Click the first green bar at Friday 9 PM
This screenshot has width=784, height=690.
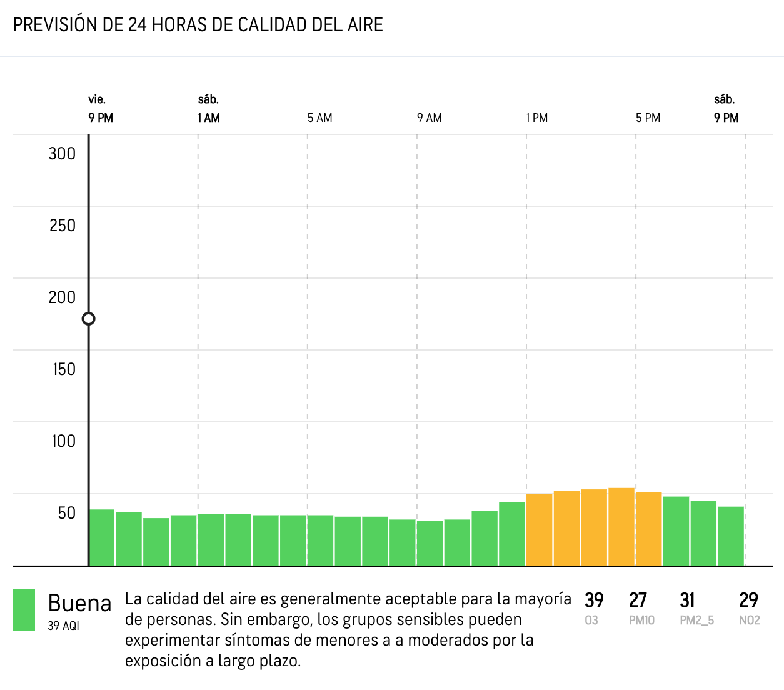(102, 537)
